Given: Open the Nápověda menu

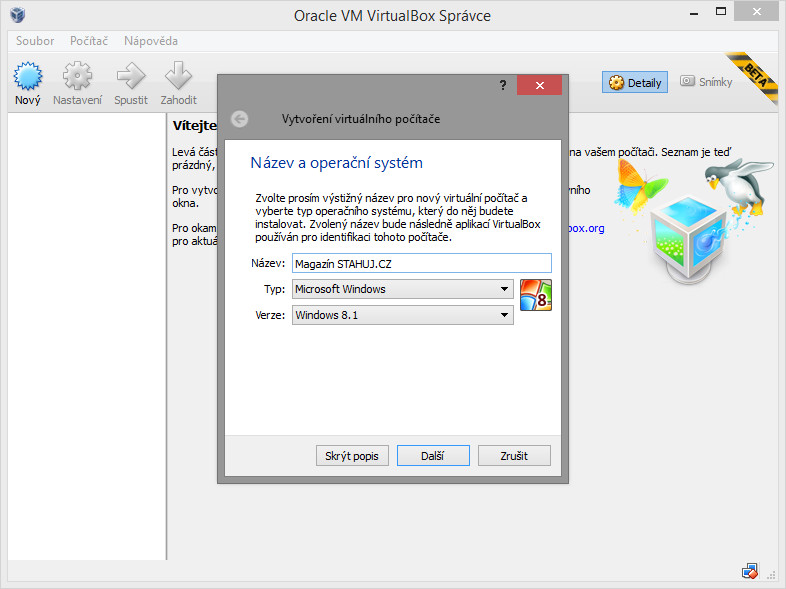Looking at the screenshot, I should pos(151,41).
